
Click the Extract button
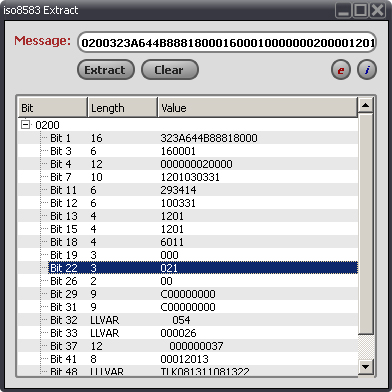tap(106, 70)
